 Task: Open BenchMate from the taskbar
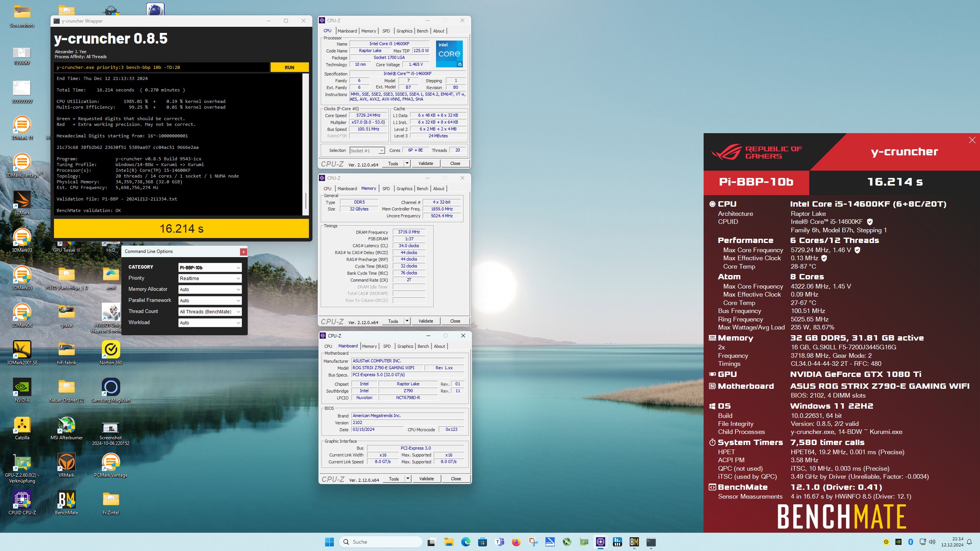pyautogui.click(x=634, y=542)
